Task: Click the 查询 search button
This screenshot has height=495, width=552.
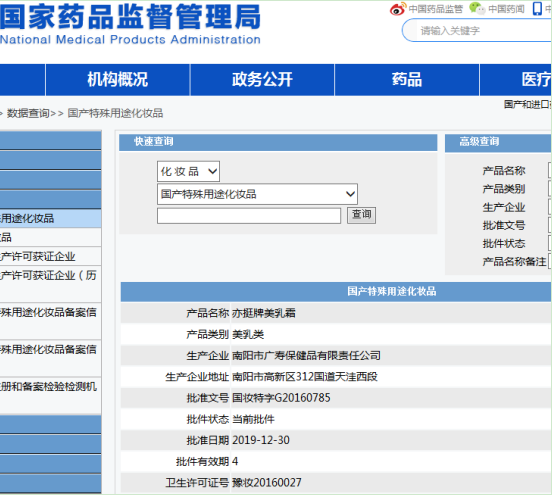Action: 362,215
